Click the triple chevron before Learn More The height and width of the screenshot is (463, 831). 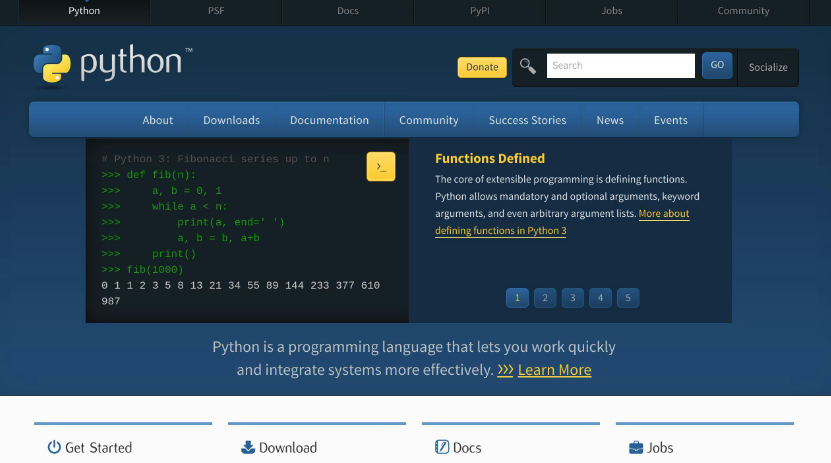(505, 370)
